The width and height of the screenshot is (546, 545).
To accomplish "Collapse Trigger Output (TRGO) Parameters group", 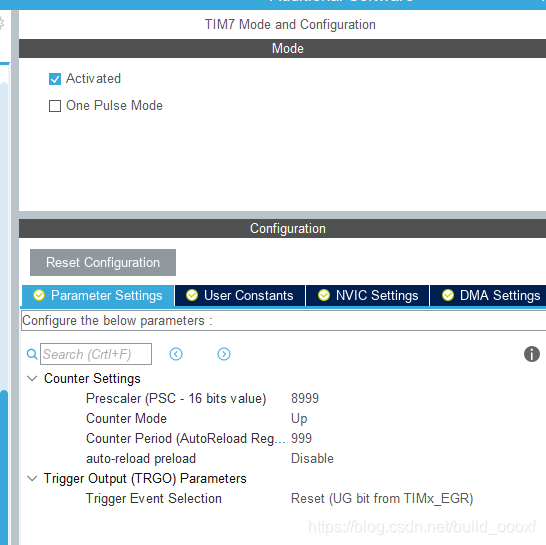I will click(32, 478).
